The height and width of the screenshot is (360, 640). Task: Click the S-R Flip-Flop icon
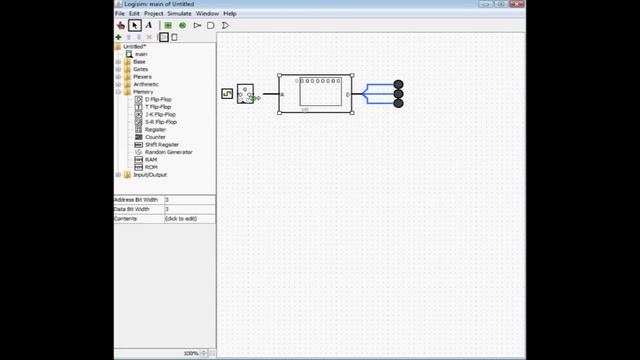[138, 122]
